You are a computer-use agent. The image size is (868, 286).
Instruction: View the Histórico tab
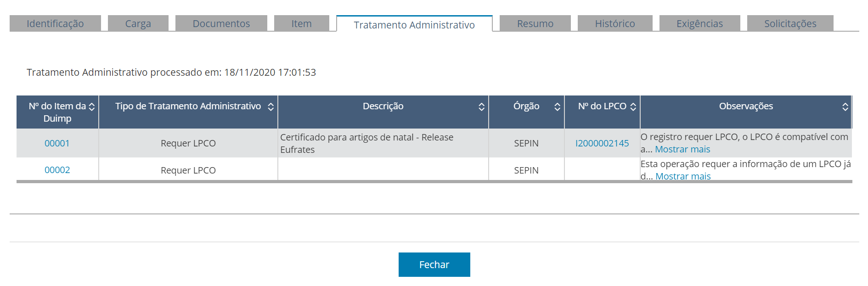(614, 23)
